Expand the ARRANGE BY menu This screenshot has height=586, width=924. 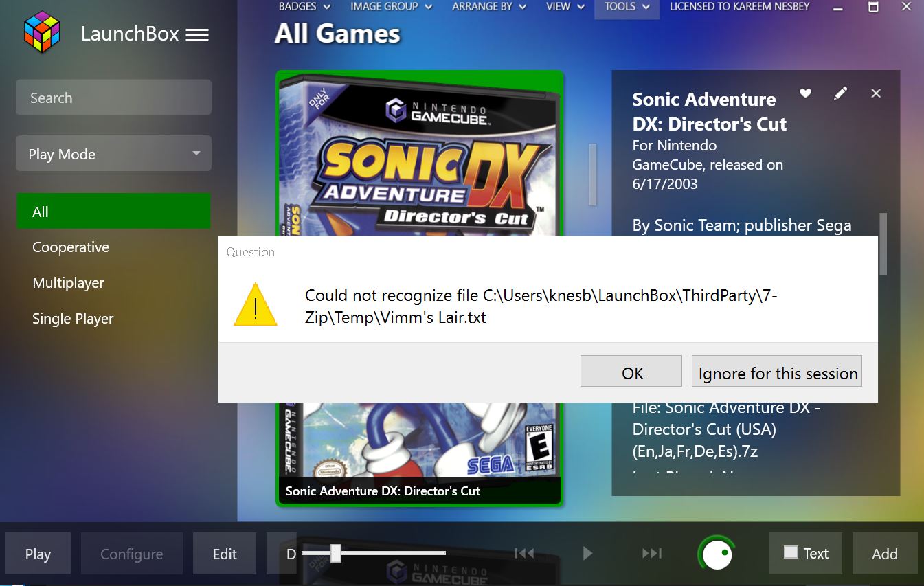[x=489, y=7]
